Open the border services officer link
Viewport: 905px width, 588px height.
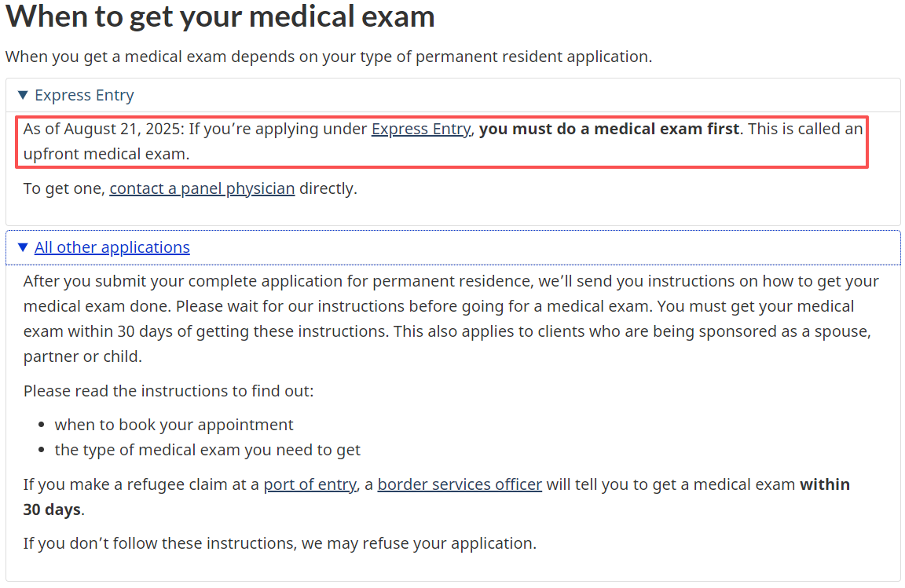[460, 485]
